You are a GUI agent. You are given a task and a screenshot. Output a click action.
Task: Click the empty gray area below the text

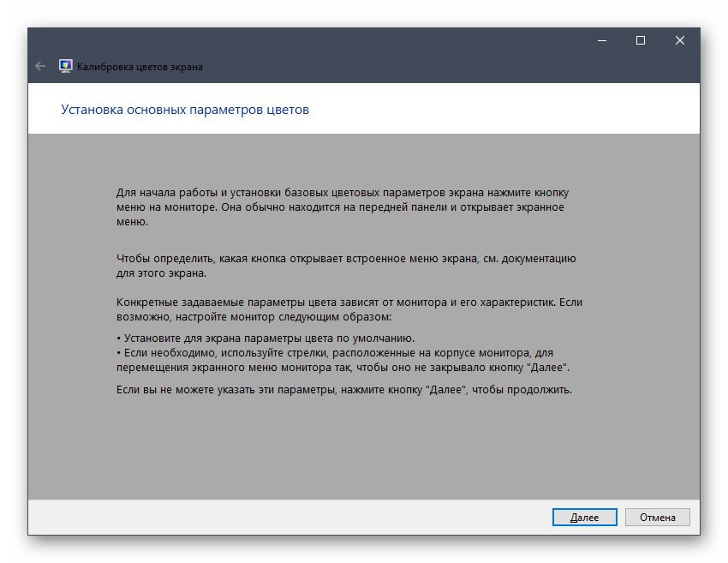(x=364, y=454)
